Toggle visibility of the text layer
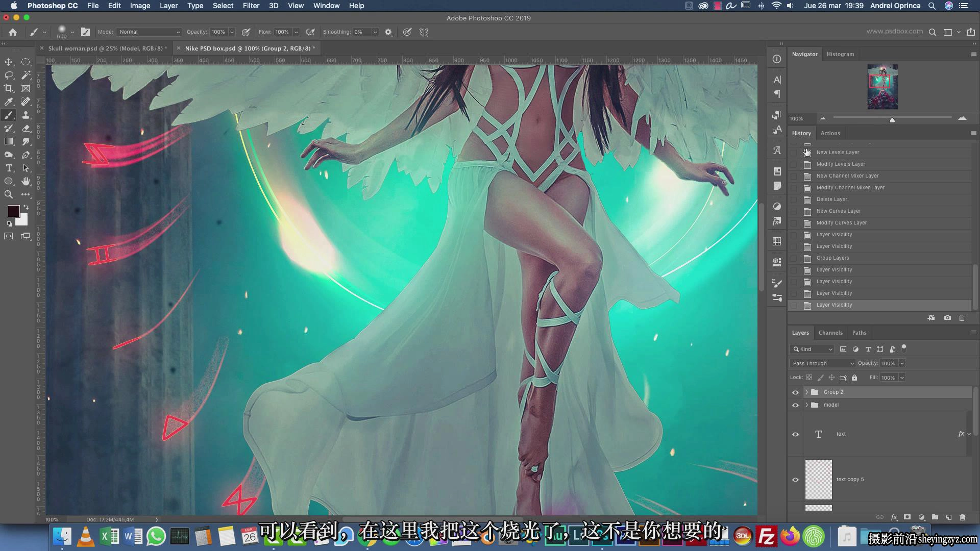Screen dimensions: 980x551 795,435
